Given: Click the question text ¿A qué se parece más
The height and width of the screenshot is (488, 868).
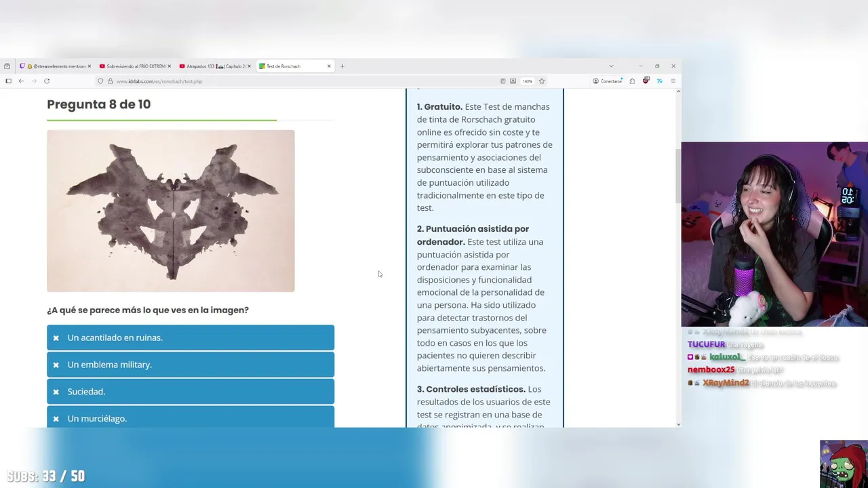Looking at the screenshot, I should pyautogui.click(x=148, y=310).
